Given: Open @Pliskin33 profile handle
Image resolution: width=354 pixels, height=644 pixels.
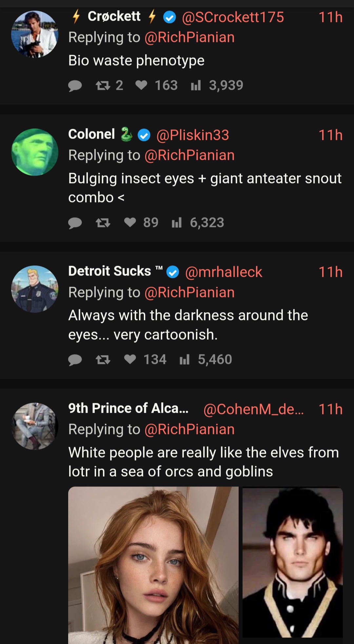Looking at the screenshot, I should 193,135.
